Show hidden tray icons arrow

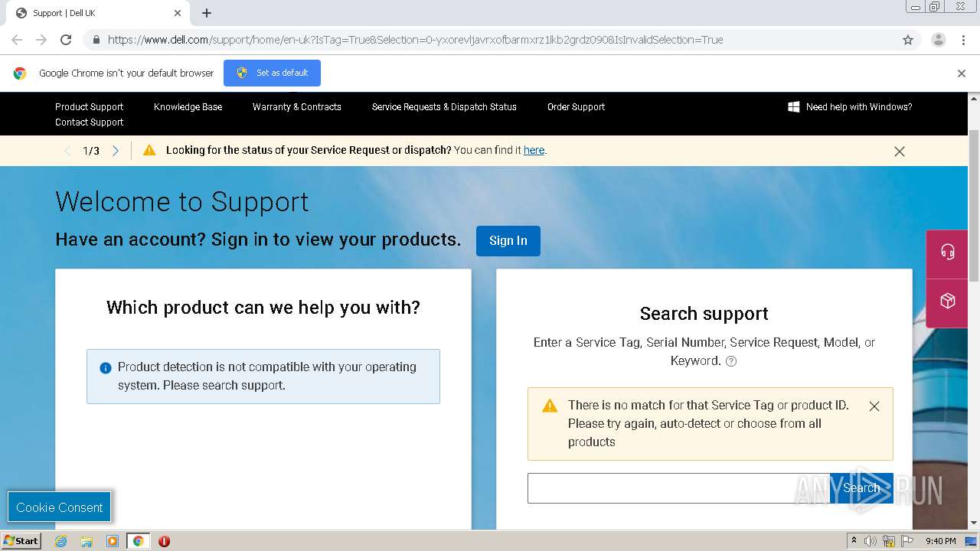click(x=854, y=541)
